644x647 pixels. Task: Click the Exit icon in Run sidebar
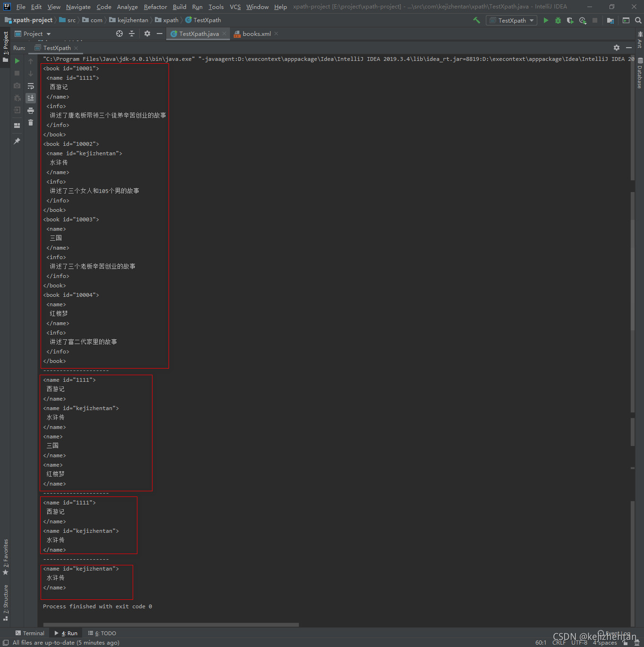click(x=17, y=110)
